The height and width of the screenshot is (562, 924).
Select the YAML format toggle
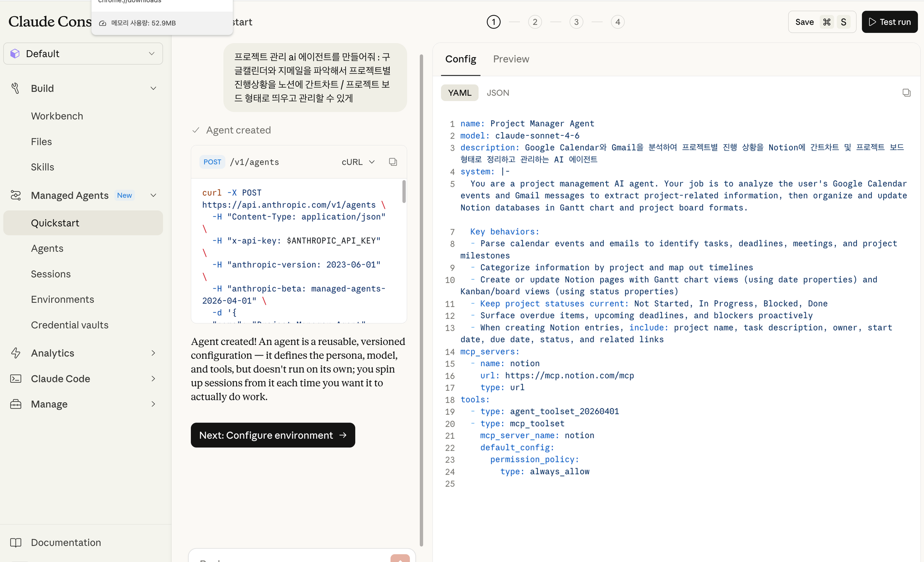pyautogui.click(x=459, y=93)
